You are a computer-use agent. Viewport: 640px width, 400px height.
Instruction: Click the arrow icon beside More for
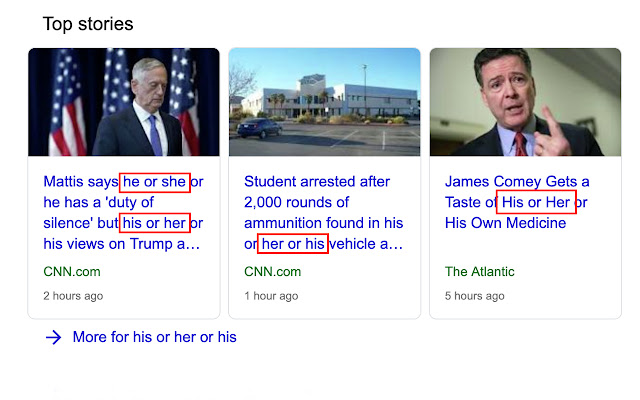(54, 338)
